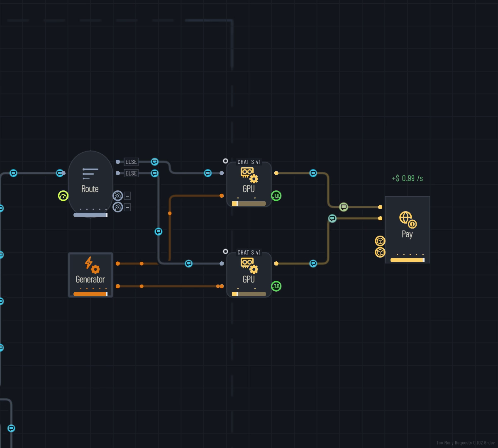Image resolution: width=498 pixels, height=448 pixels.
Task: Click the white ring port above upper GPU
Action: point(225,161)
